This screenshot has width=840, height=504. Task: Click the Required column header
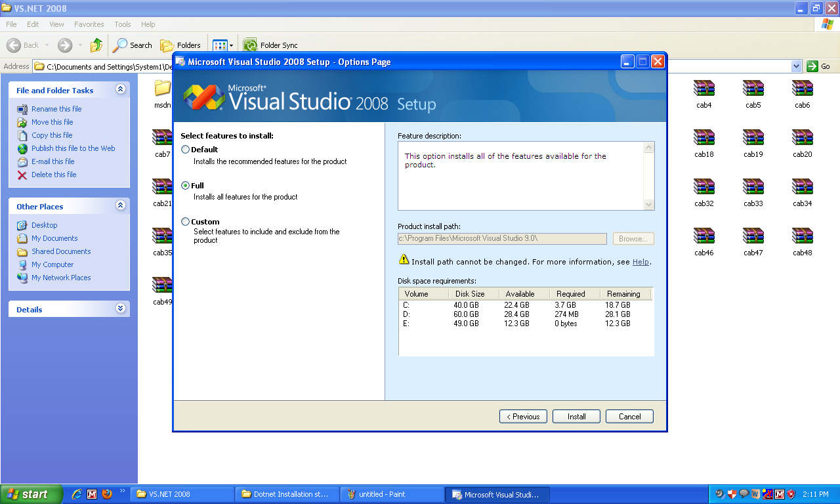tap(575, 294)
